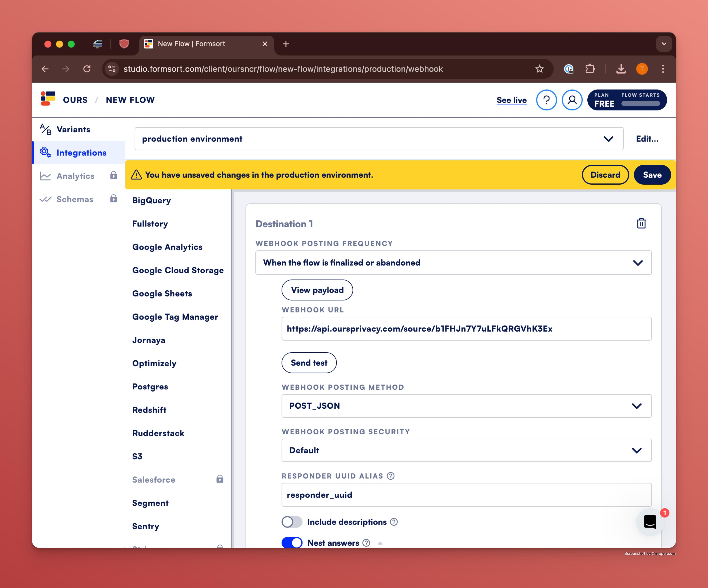
Task: Enable Include descriptions toggle
Action: coord(292,522)
